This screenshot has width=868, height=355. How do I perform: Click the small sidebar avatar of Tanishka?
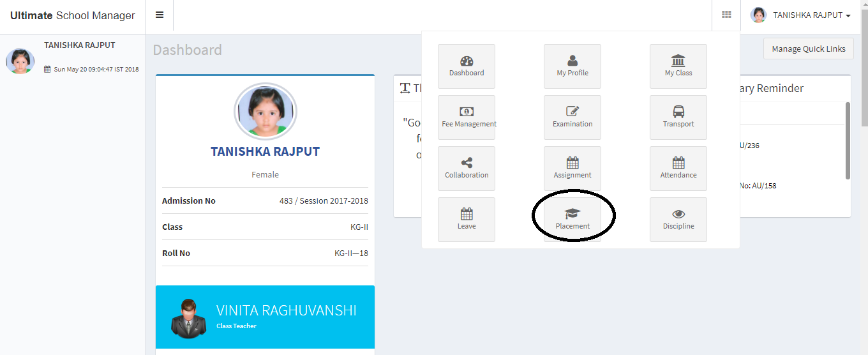[20, 61]
